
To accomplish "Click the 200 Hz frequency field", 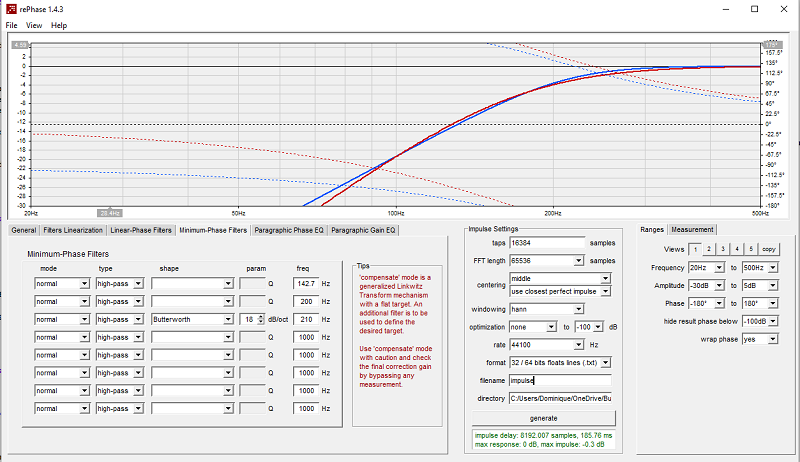I will [x=306, y=301].
